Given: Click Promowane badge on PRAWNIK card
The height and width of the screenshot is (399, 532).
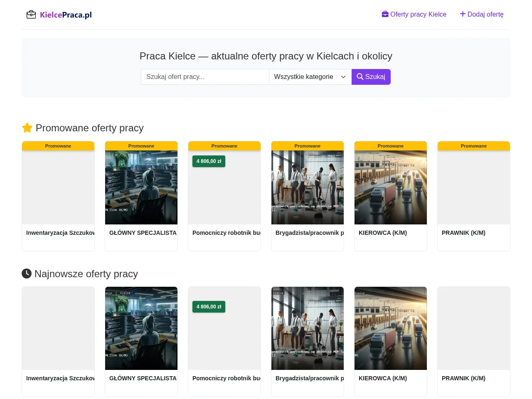Looking at the screenshot, I should (x=474, y=146).
